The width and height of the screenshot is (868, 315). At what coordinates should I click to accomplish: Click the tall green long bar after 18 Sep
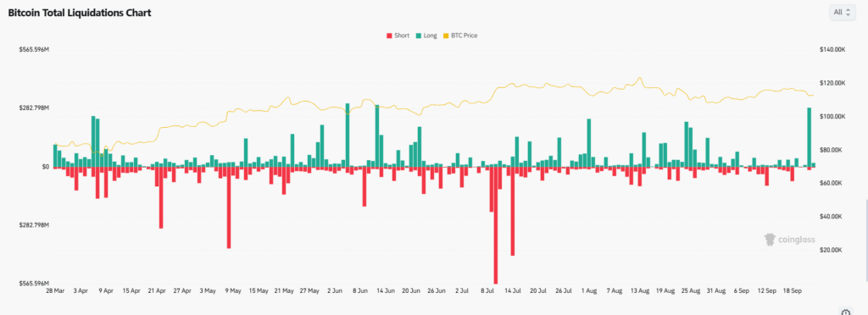(810, 137)
